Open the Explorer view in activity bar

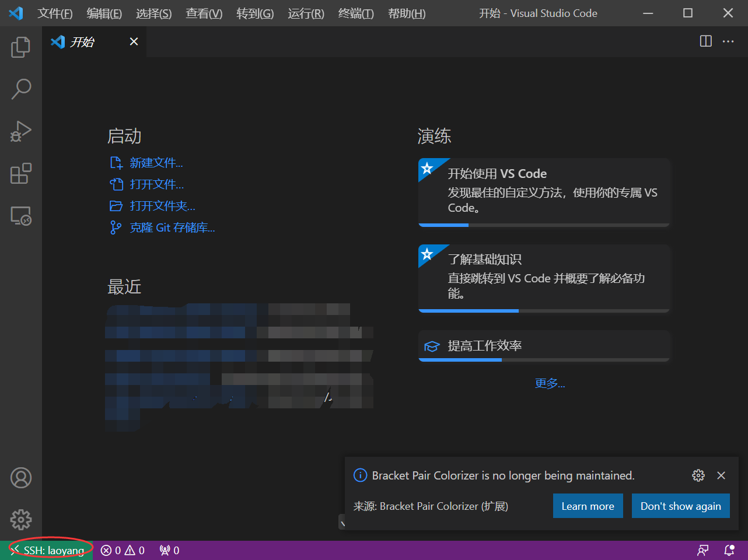(x=21, y=47)
